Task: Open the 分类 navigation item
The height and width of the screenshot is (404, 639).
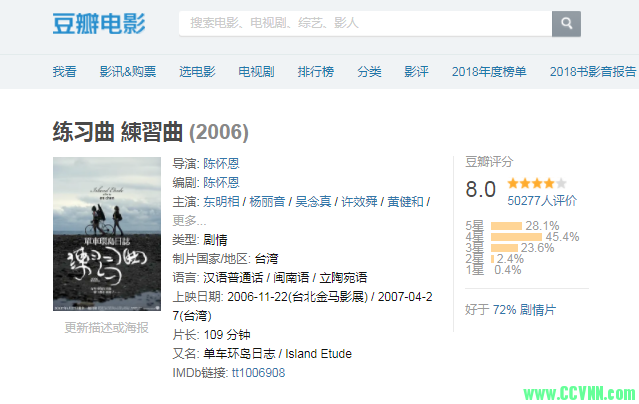Action: coord(369,72)
